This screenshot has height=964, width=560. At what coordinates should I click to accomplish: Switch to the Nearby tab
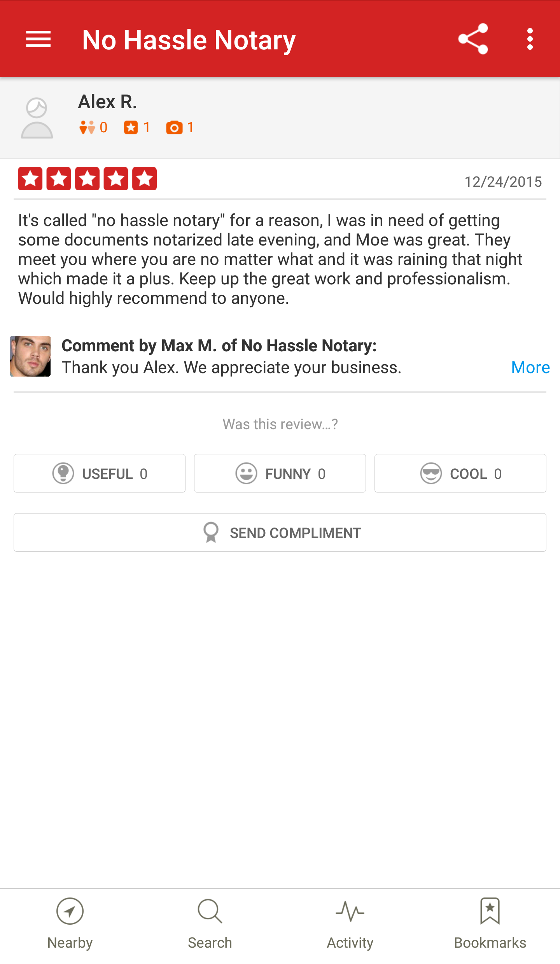[70, 924]
